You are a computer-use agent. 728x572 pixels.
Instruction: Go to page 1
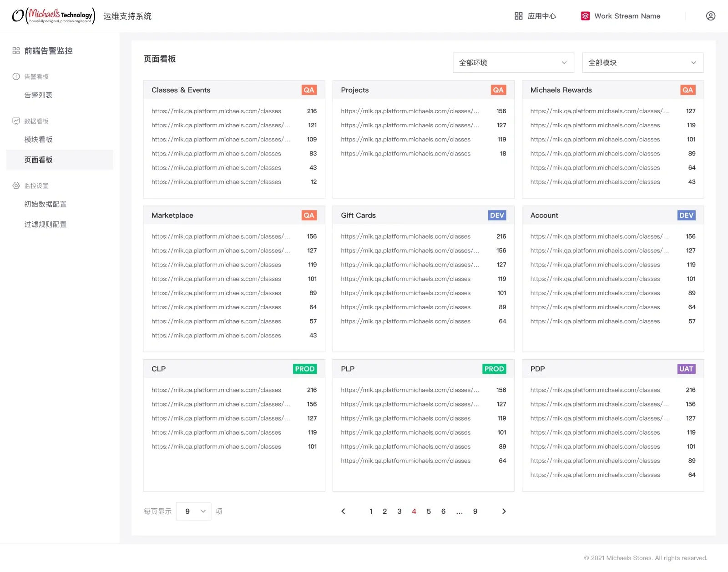click(371, 511)
